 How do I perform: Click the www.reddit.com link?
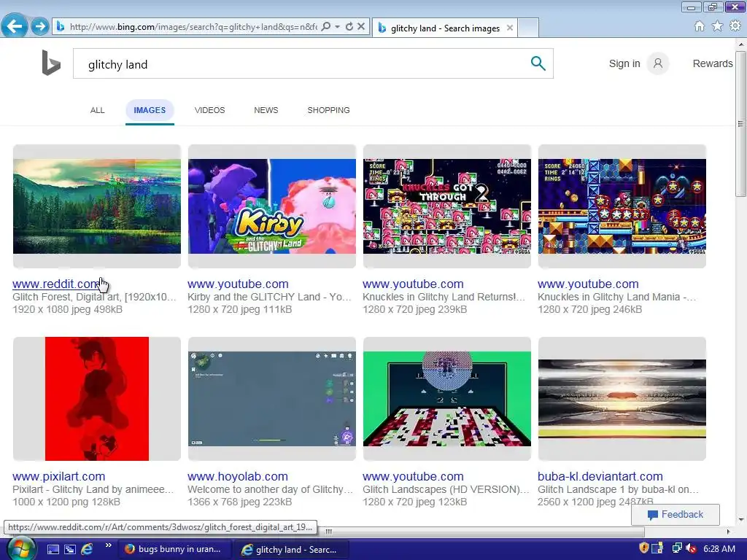(56, 284)
